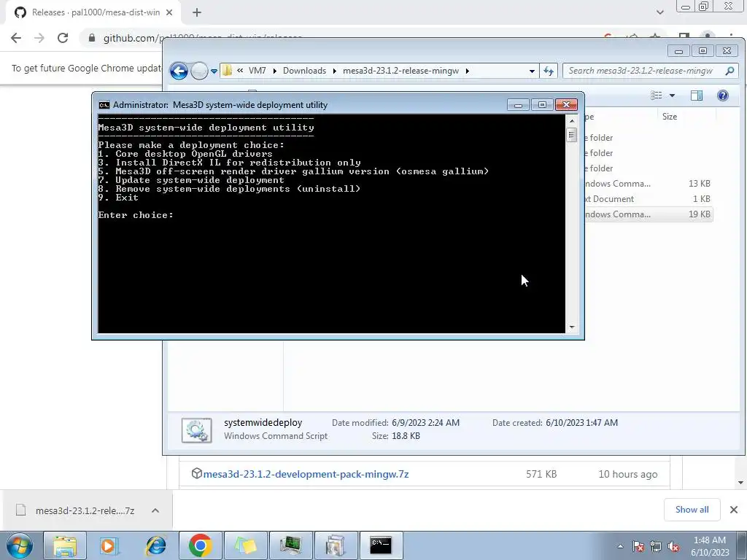Screen dimensions: 747x560
Task: Click console scrollbar down arrow
Action: tap(572, 327)
